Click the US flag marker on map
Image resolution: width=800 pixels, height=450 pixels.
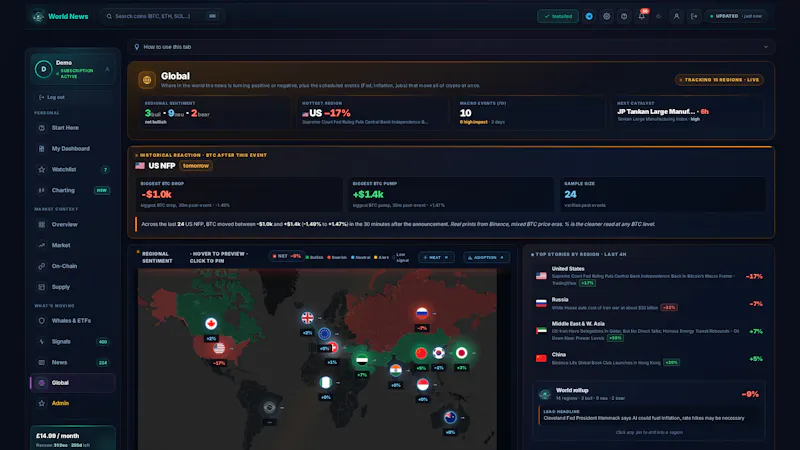219,348
